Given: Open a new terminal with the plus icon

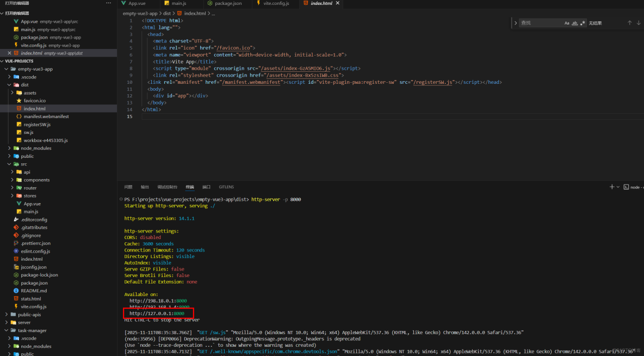Looking at the screenshot, I should click(x=612, y=187).
